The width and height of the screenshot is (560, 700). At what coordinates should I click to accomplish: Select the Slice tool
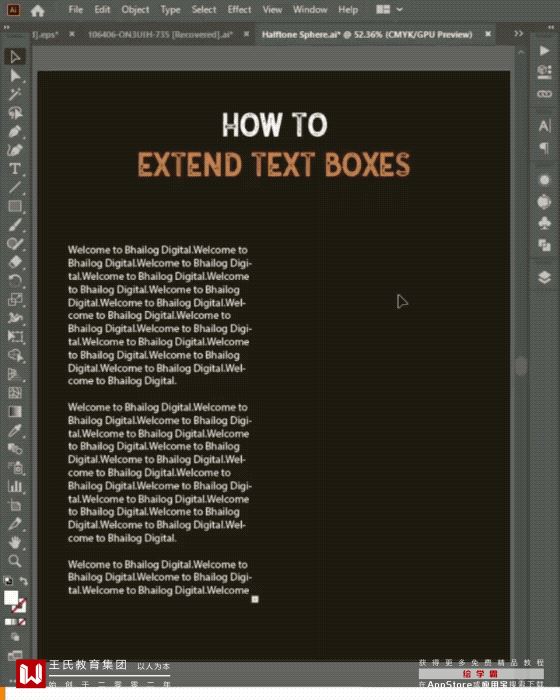tap(15, 523)
